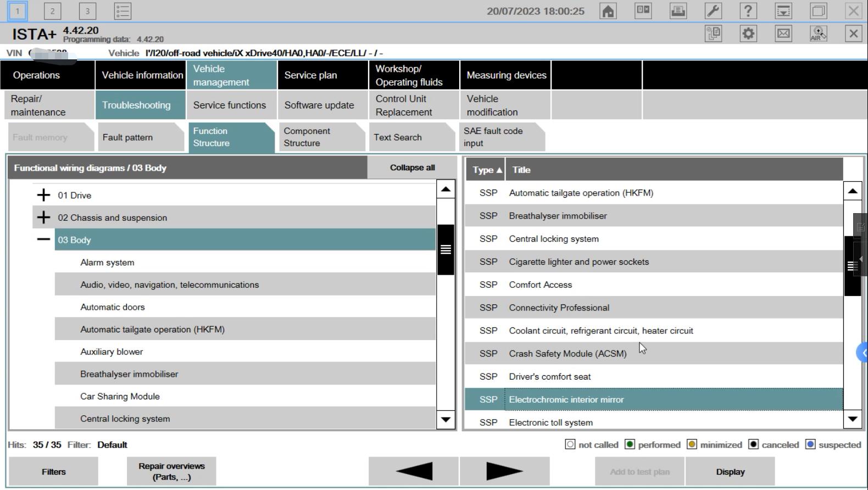Open the Measuring devices menu
Viewport: 868px width, 490px height.
pos(505,75)
